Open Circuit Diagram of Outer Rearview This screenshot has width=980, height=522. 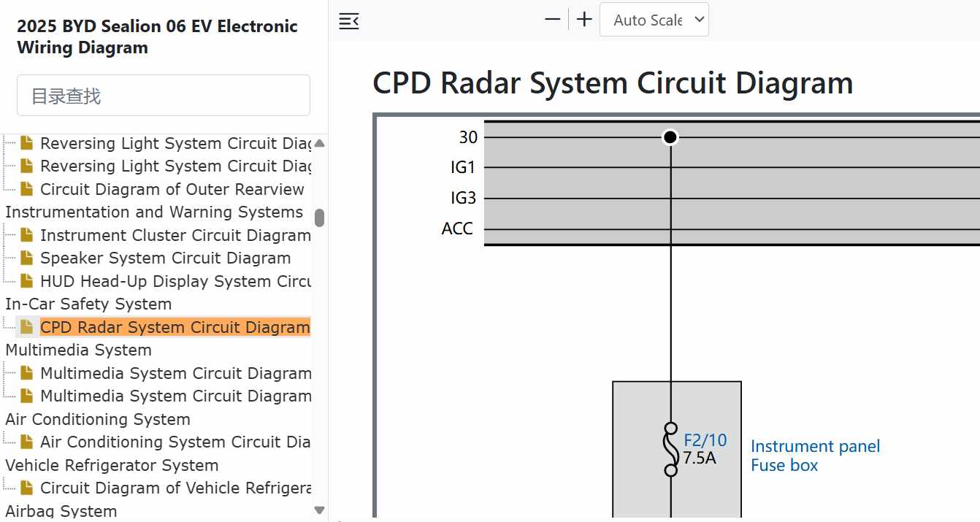pyautogui.click(x=172, y=189)
